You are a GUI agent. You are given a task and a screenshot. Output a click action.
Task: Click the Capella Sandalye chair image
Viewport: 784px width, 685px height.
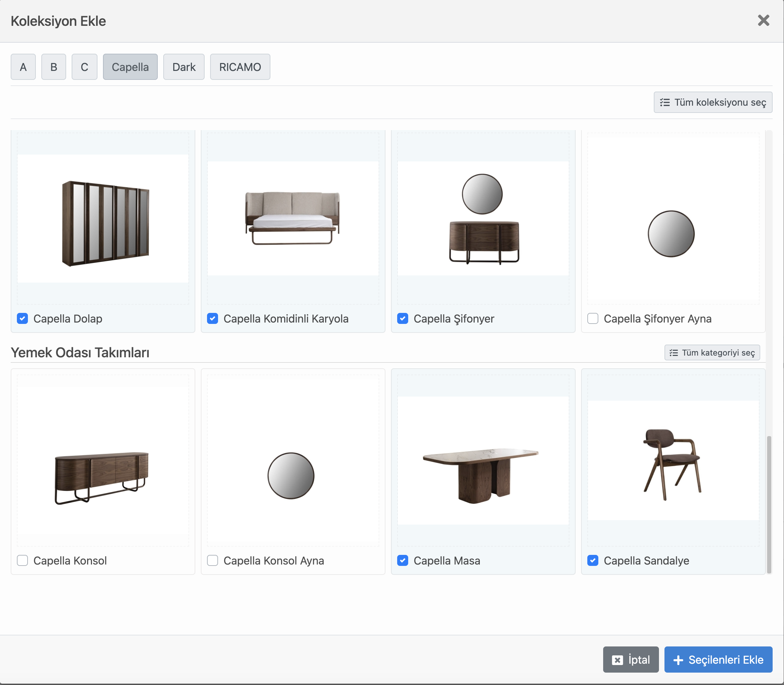pos(673,460)
